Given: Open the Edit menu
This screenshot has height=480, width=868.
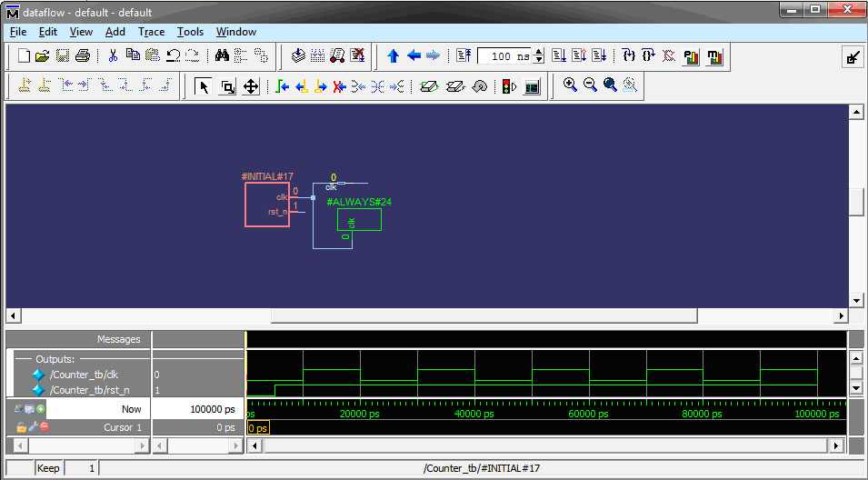Looking at the screenshot, I should (x=47, y=32).
